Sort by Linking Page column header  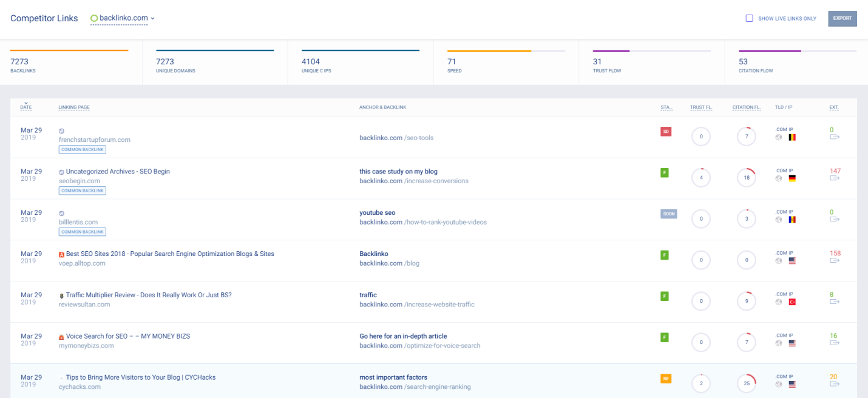coord(74,107)
